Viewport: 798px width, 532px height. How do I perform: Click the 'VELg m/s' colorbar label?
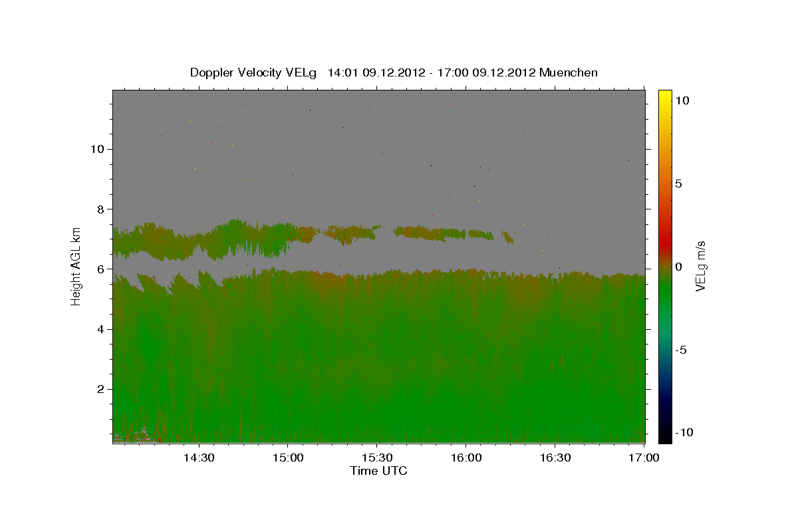point(700,266)
